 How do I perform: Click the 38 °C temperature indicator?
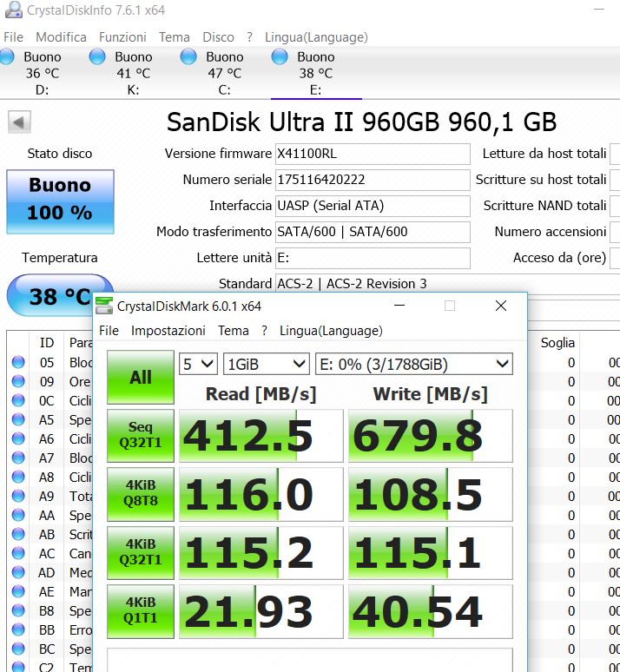[60, 296]
